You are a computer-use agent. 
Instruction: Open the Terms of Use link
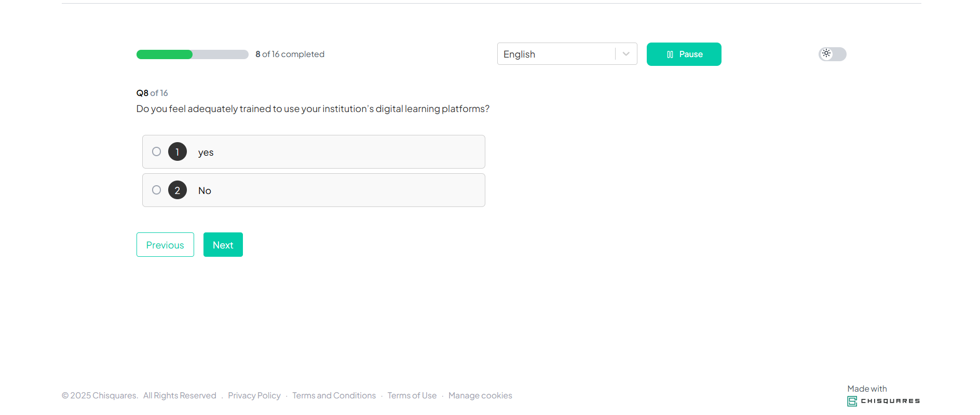coord(412,395)
